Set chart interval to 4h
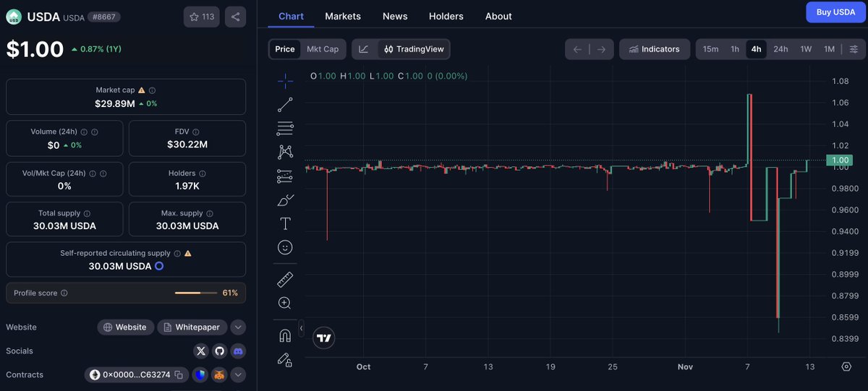868x391 pixels. coord(756,49)
